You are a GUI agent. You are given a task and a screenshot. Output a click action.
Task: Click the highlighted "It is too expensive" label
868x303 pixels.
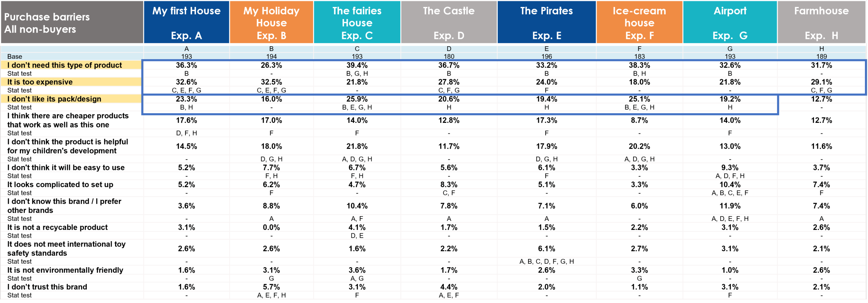[x=40, y=82]
